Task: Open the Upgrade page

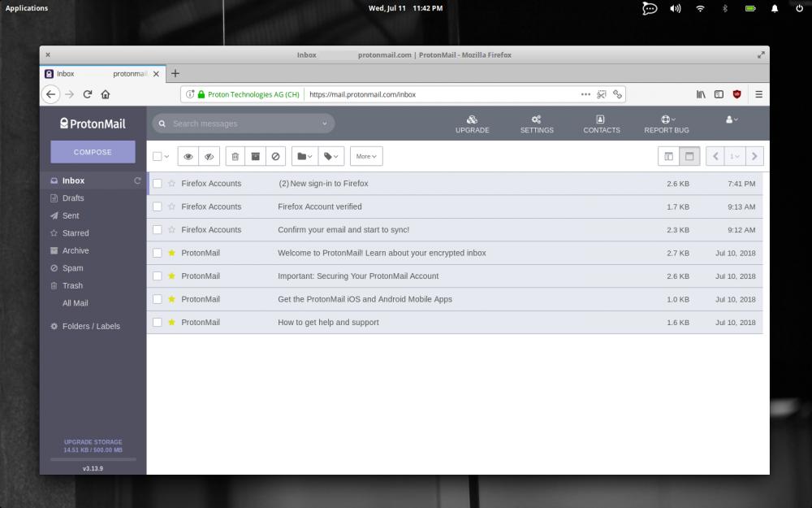Action: click(473, 124)
